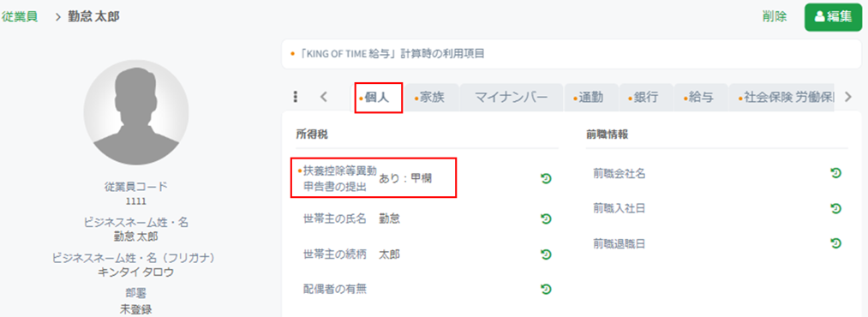Select the 銀行 tab
The width and height of the screenshot is (868, 317).
pos(646,98)
